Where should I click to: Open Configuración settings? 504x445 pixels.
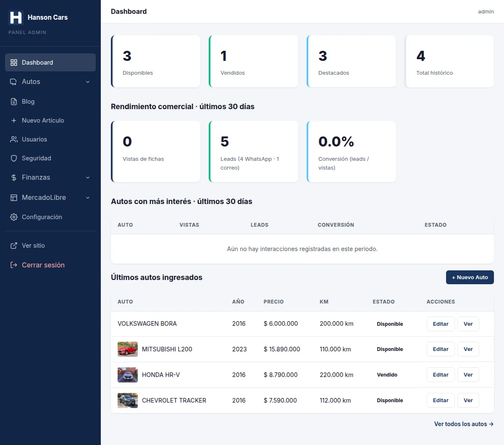50,217
